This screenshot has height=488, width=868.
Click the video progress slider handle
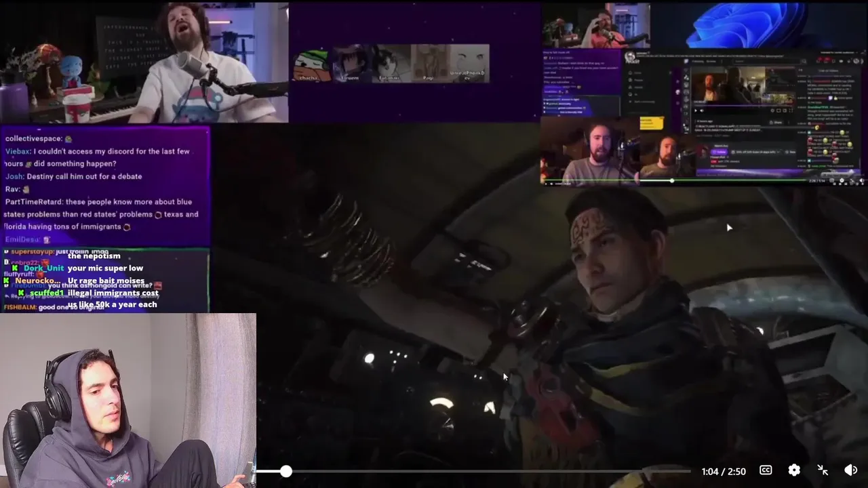tap(286, 471)
